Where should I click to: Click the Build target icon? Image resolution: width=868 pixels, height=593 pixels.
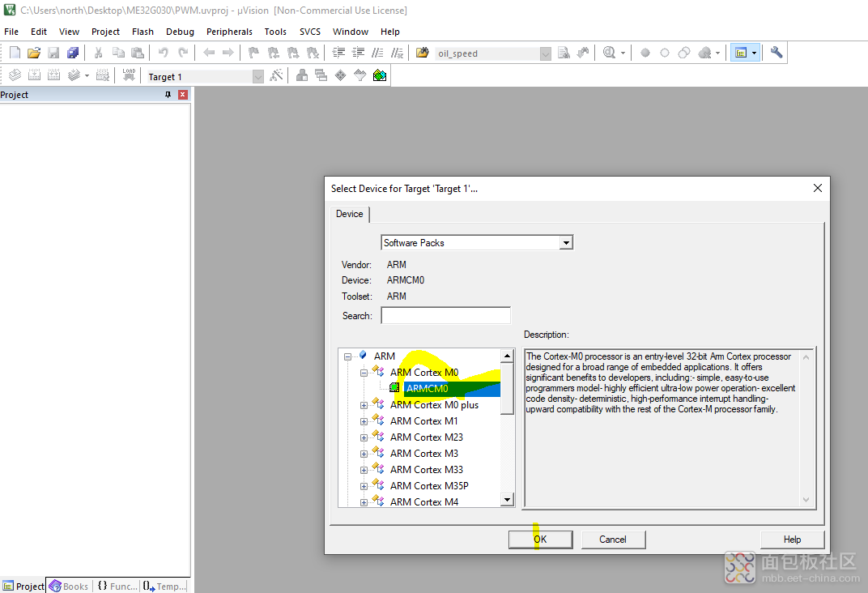point(34,75)
